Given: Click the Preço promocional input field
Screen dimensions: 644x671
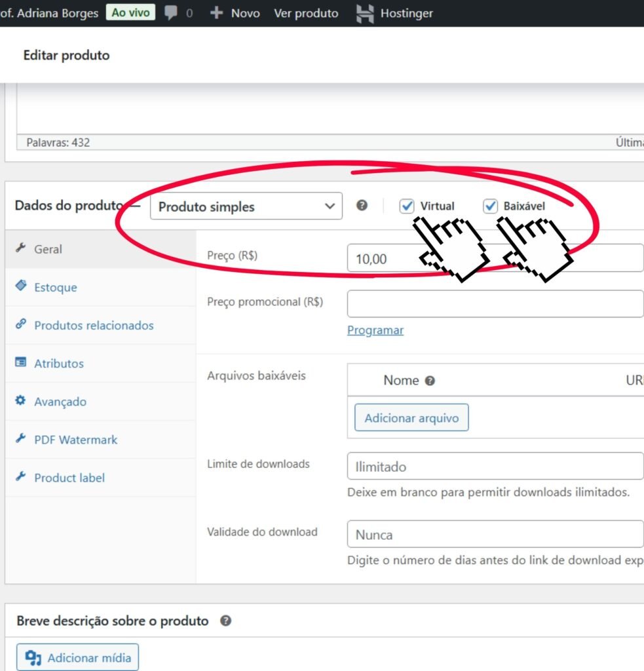Looking at the screenshot, I should (495, 304).
